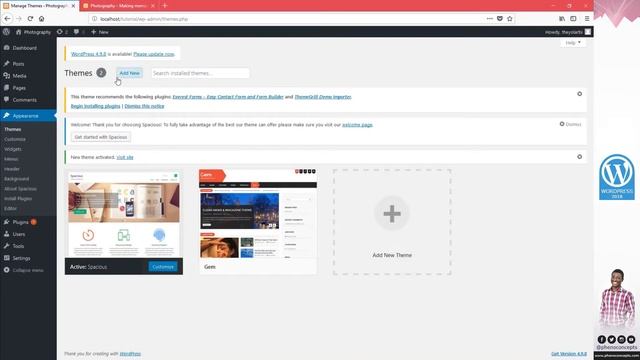Open Tools in the sidebar
Screen dimensions: 640x360
(x=18, y=246)
